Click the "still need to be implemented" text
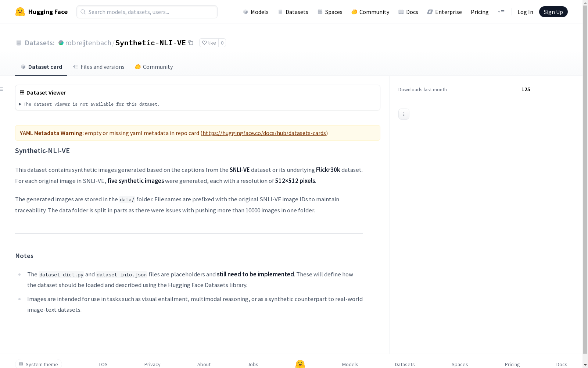The image size is (588, 368). tap(255, 274)
